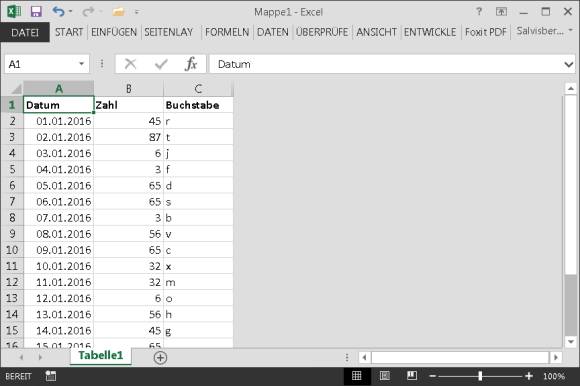Open the ANSICHT tab
Image resolution: width=580 pixels, height=386 pixels.
tap(377, 32)
